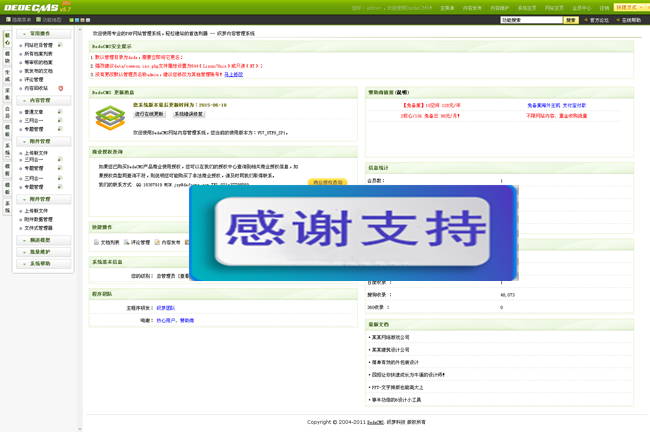The width and height of the screenshot is (650, 432).
Task: Click the yellow 搜索 search button
Action: click(571, 20)
